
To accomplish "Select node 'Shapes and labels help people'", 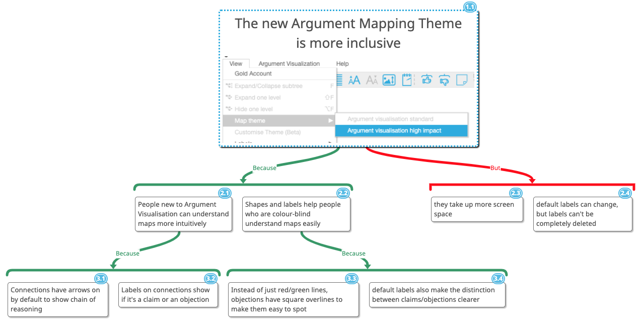I will click(296, 214).
